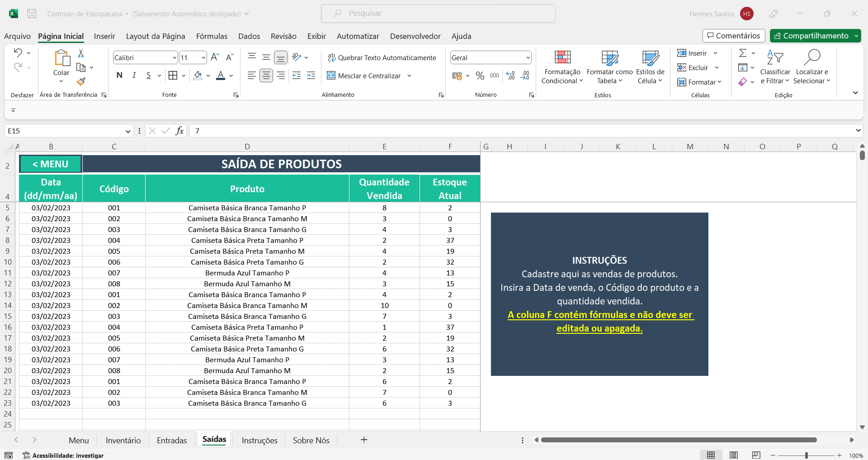Viewport: 868px width, 460px height.
Task: Expand Mesclar e Centralizar options arrow
Action: 409,76
